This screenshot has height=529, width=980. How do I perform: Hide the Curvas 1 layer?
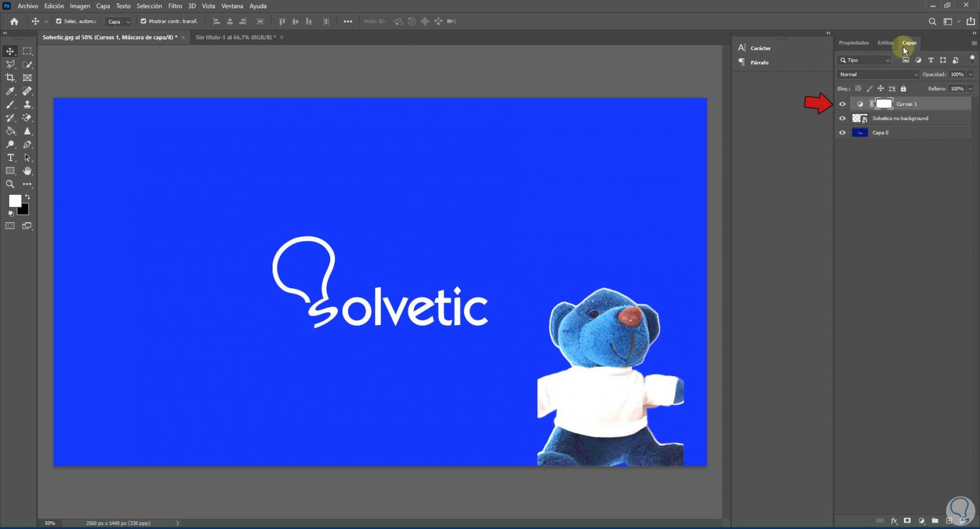pyautogui.click(x=842, y=104)
